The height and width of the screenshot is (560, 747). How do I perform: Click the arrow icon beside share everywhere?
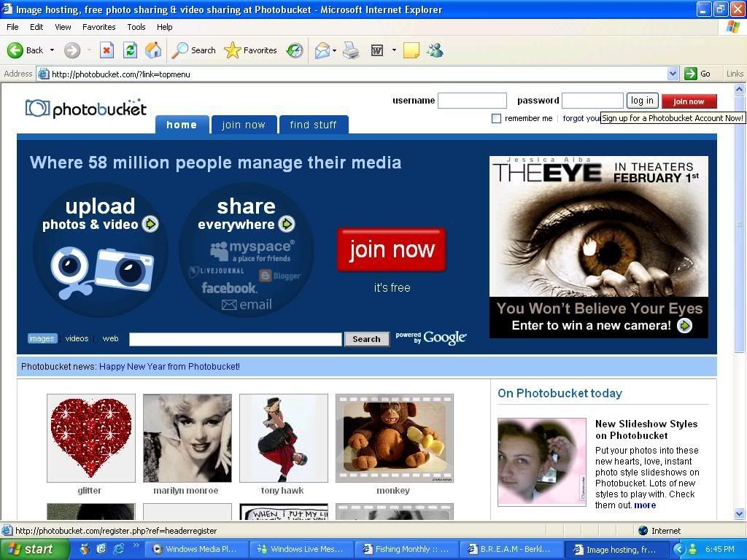click(x=286, y=224)
